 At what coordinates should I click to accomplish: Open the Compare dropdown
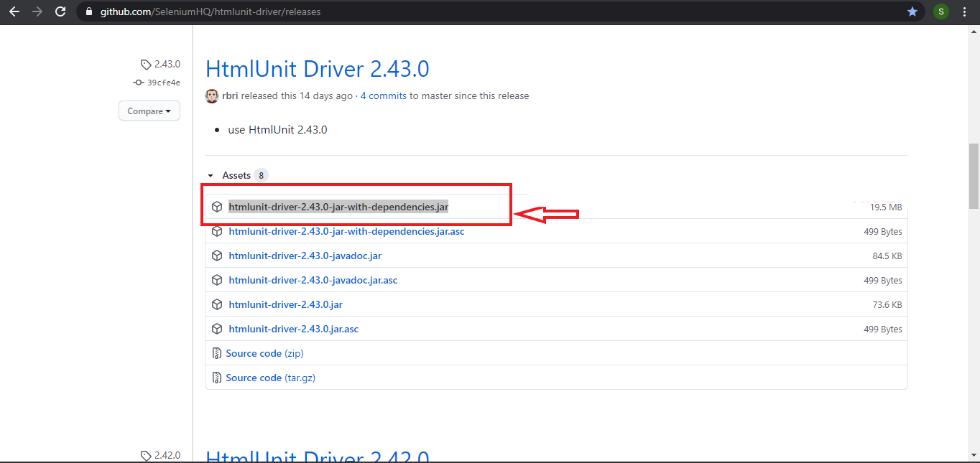(x=149, y=111)
